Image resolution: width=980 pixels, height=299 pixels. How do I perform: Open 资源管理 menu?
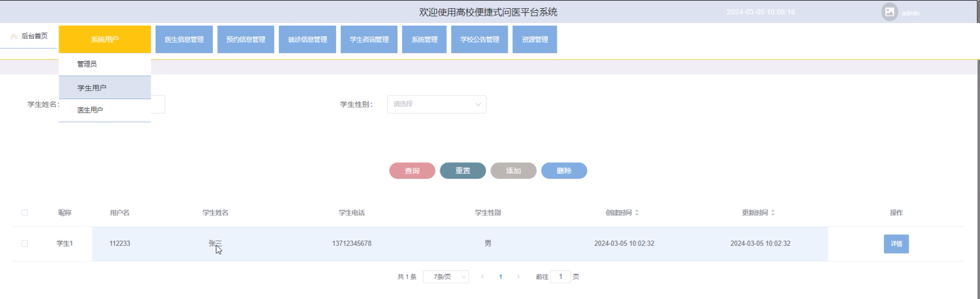535,39
